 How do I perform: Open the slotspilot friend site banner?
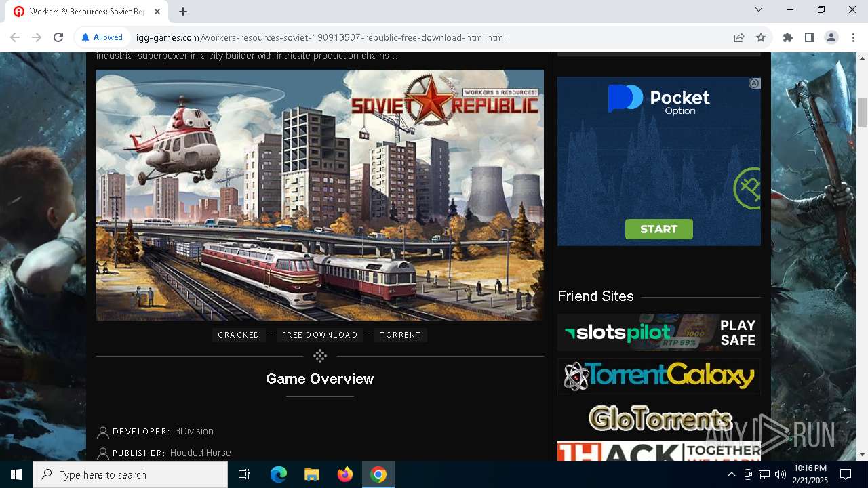(659, 332)
